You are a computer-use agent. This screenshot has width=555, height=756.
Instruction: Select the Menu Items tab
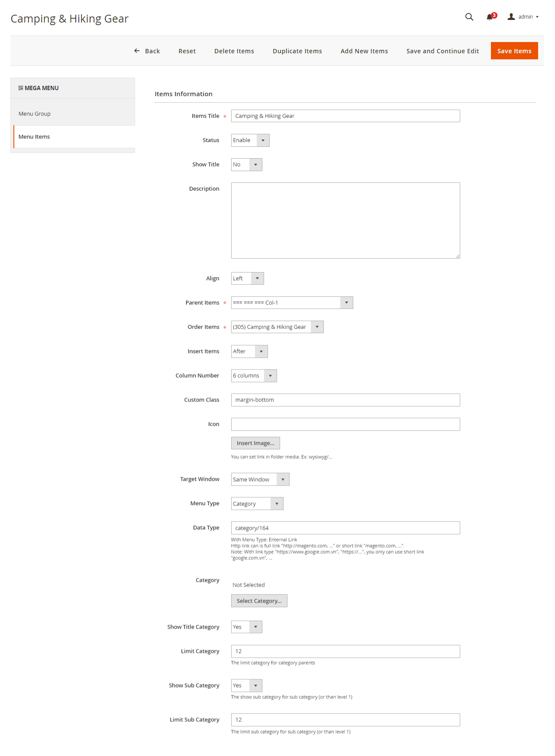point(74,137)
